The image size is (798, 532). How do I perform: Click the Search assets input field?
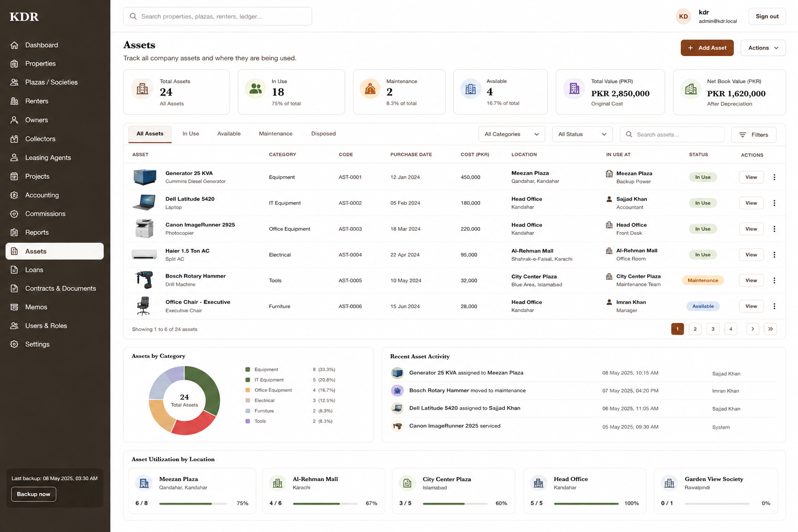[x=672, y=135]
